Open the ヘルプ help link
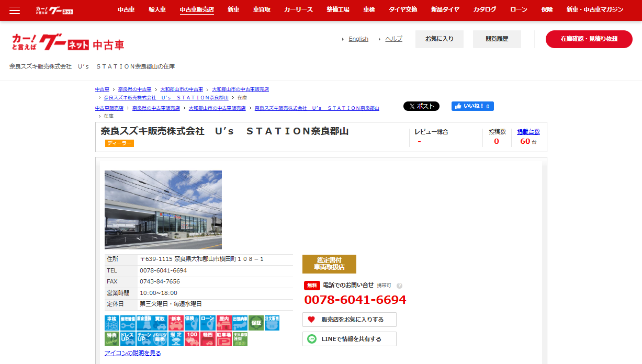 [393, 39]
